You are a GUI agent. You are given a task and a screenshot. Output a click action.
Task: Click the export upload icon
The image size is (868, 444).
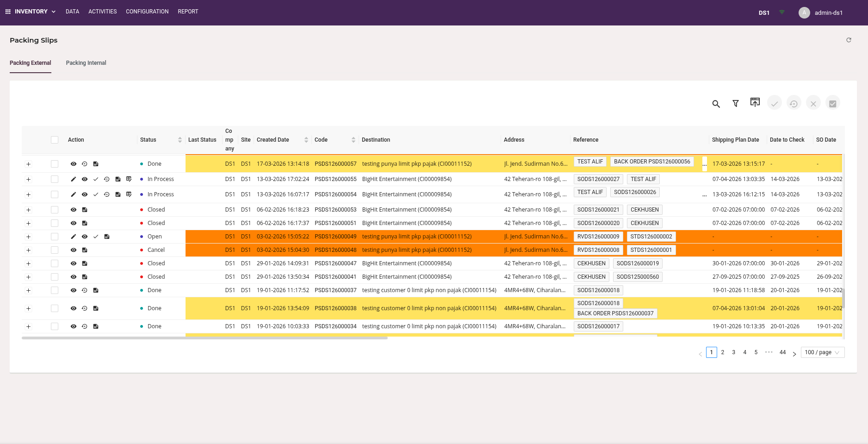point(755,102)
